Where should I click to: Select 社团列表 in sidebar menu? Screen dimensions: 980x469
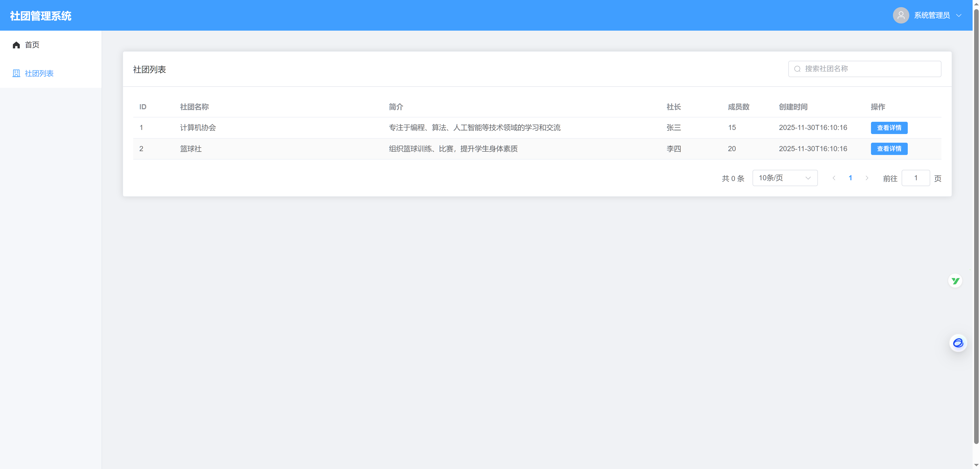(x=39, y=74)
